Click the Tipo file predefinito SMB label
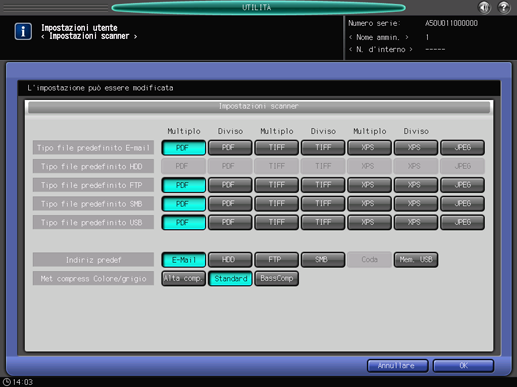The height and width of the screenshot is (387, 517). [93, 204]
